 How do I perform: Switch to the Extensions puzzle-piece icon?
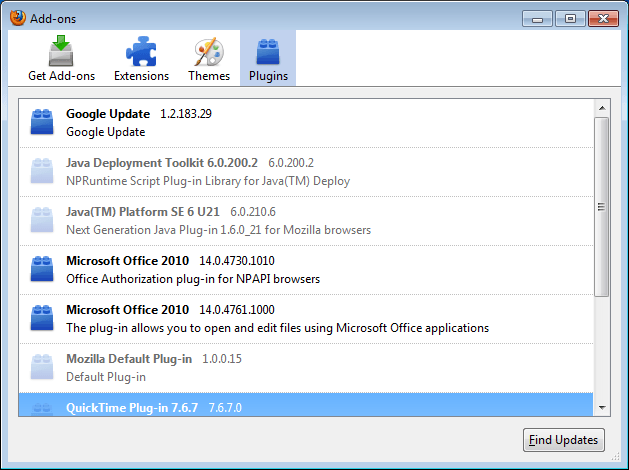coord(141,51)
